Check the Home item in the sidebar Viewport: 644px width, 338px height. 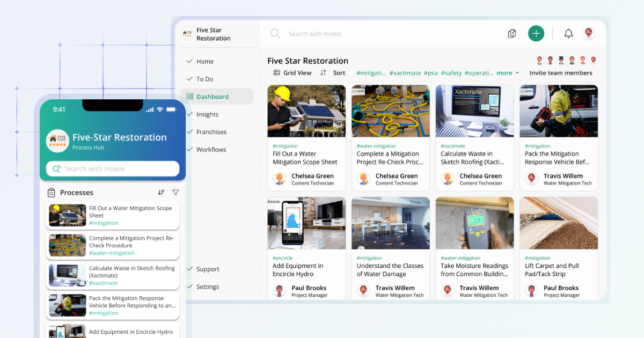(204, 61)
